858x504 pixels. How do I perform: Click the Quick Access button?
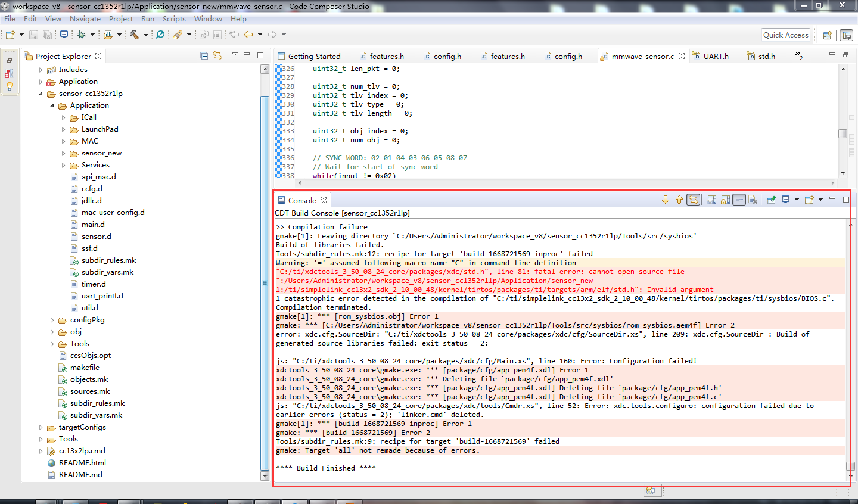(785, 35)
